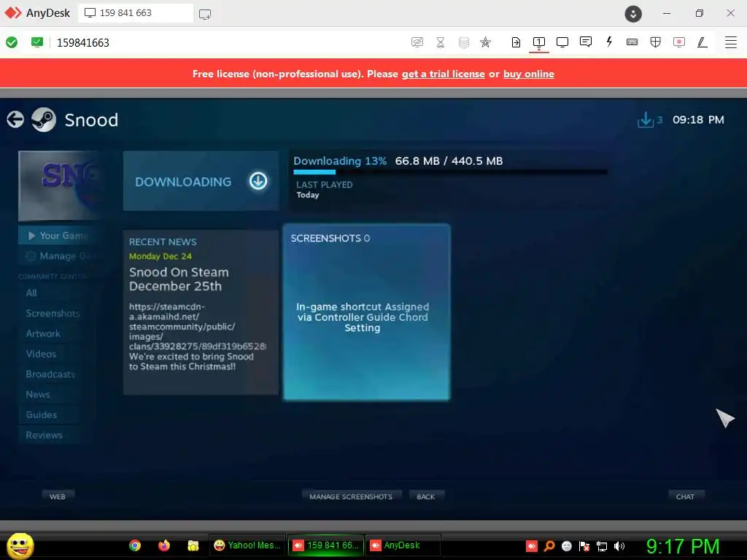Click the address field 159841663
Viewport: 747px width, 560px height.
pos(83,43)
